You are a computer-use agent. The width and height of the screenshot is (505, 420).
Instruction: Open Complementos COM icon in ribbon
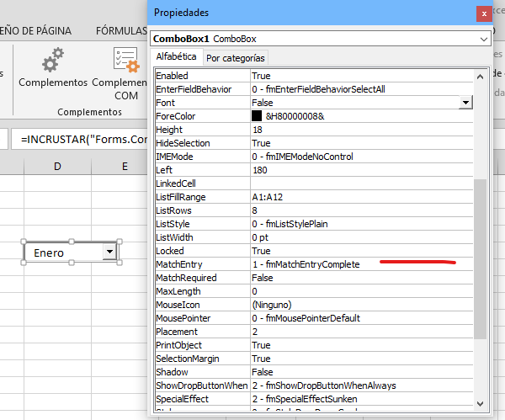[125, 61]
